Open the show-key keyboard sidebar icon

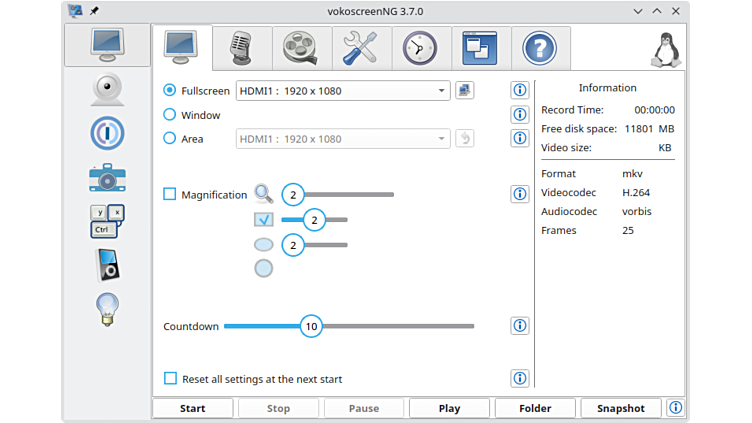tap(107, 221)
